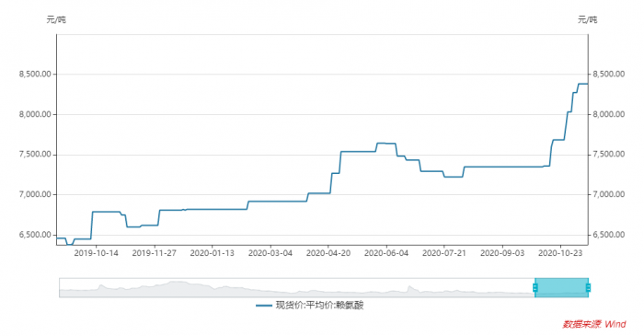The width and height of the screenshot is (644, 336).
Task: Click the 2020-04-20 x-axis date label
Action: [x=328, y=253]
